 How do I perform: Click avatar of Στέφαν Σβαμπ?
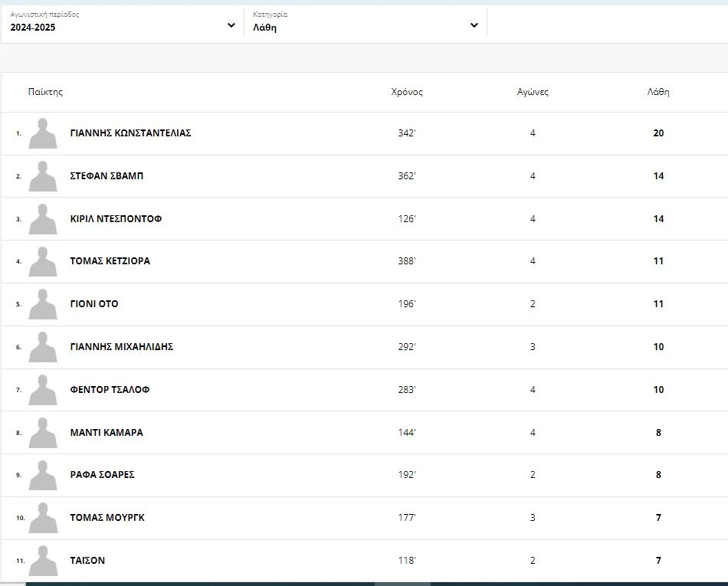pyautogui.click(x=43, y=176)
